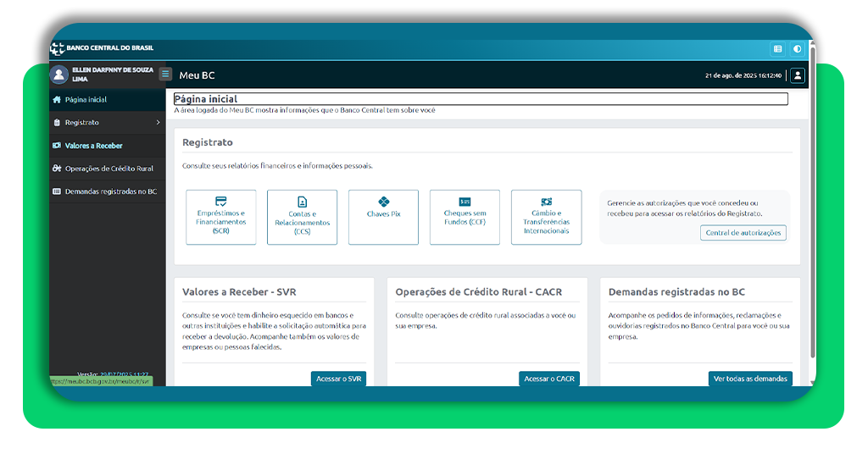Open the user profile icon at top right
The height and width of the screenshot is (454, 868).
[797, 75]
